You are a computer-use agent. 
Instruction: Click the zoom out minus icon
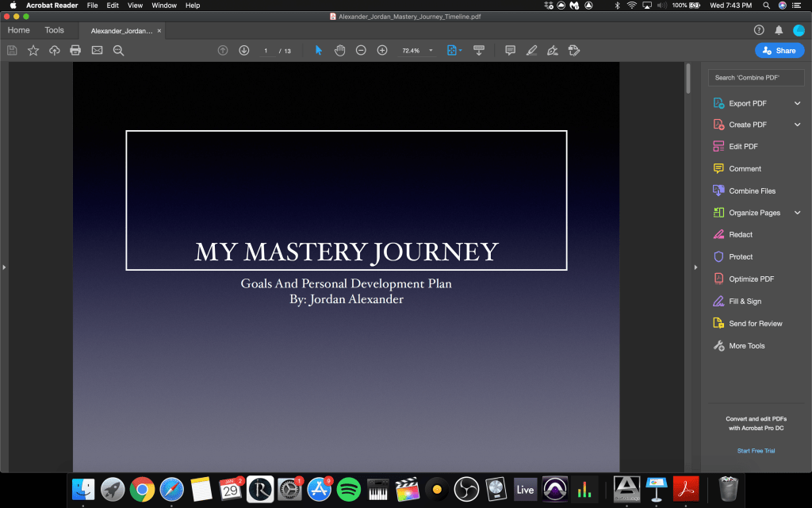(361, 50)
